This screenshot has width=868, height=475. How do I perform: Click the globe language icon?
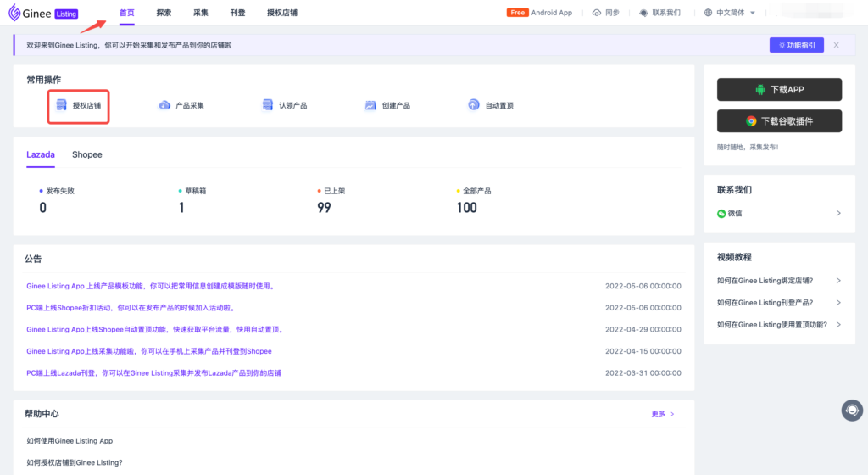(x=708, y=13)
